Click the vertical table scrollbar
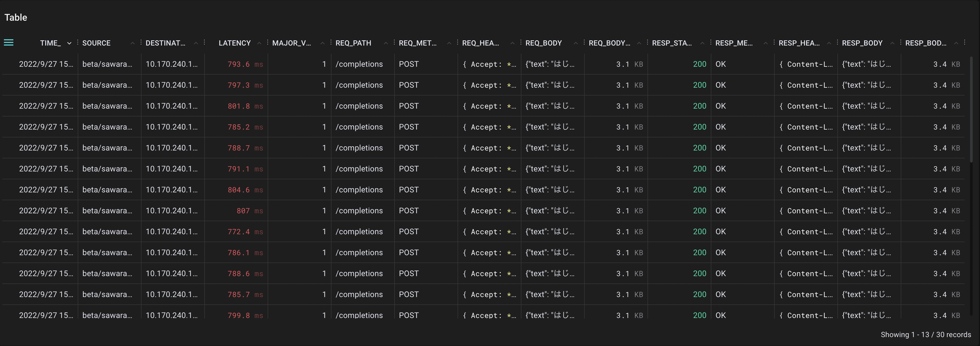Viewport: 980px width, 346px height. [x=971, y=110]
